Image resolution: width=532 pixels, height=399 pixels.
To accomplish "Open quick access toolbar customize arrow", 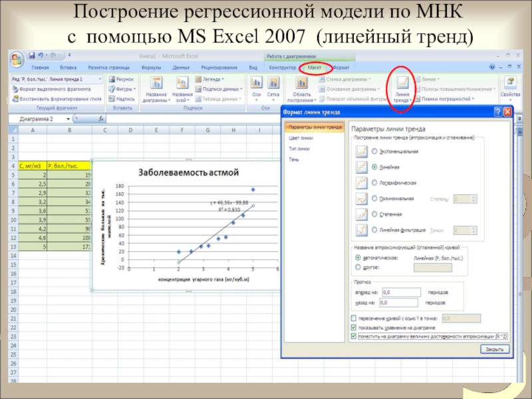I will point(69,55).
